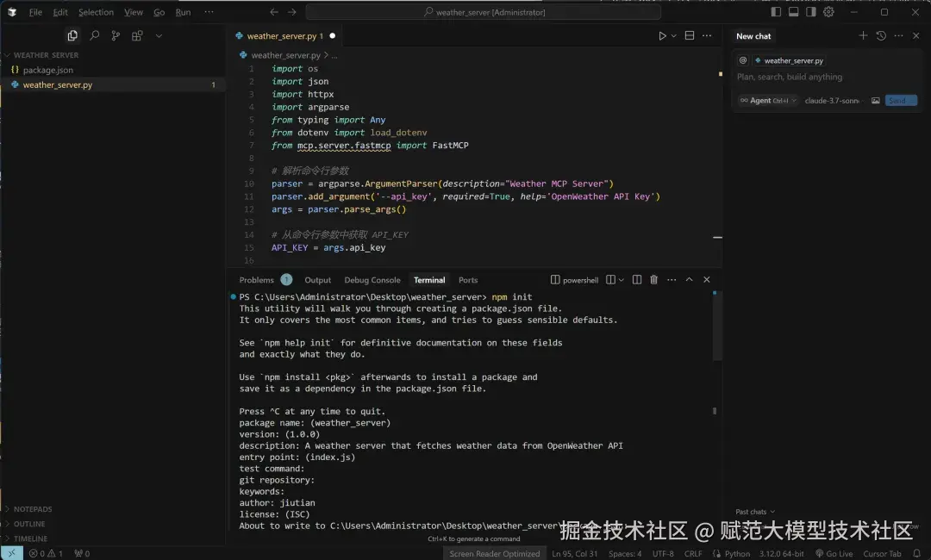Open editor more actions ellipsis
This screenshot has width=931, height=560.
(x=707, y=35)
